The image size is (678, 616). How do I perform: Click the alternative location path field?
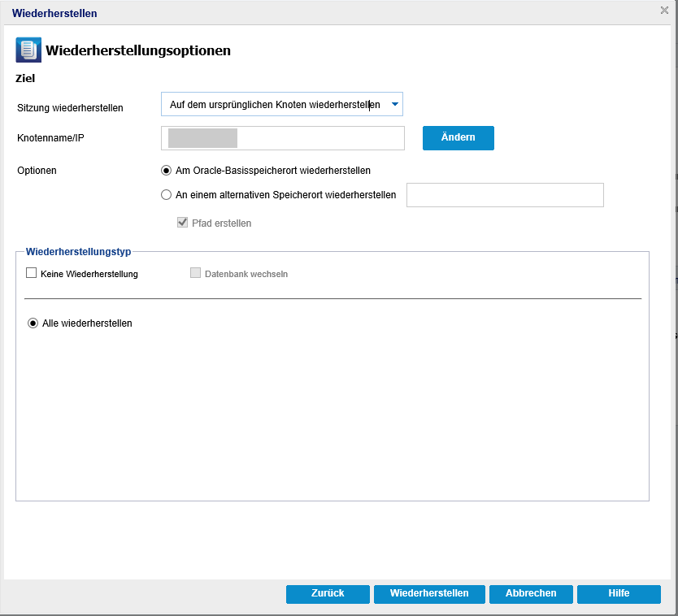coord(505,195)
